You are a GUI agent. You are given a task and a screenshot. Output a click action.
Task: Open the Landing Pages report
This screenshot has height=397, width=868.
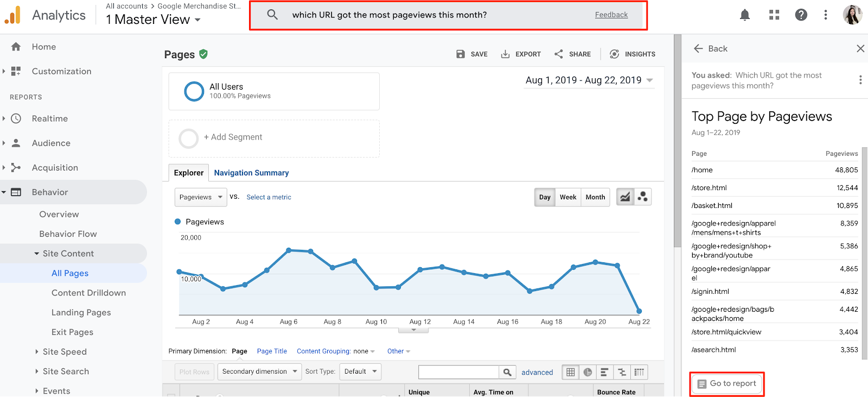81,313
